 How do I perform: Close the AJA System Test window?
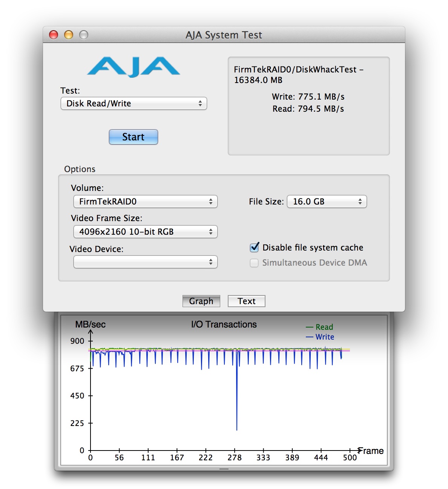coord(54,35)
